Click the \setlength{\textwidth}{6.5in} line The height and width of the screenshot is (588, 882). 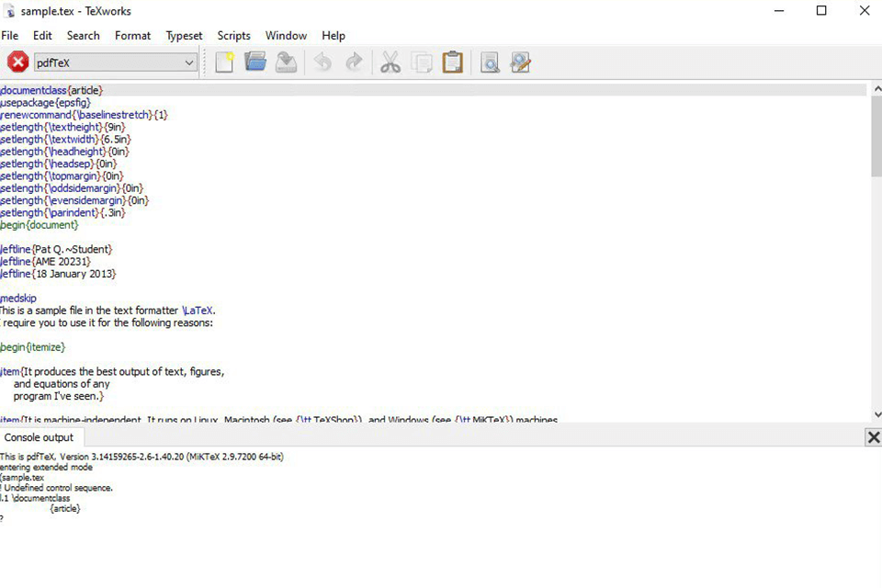(66, 140)
